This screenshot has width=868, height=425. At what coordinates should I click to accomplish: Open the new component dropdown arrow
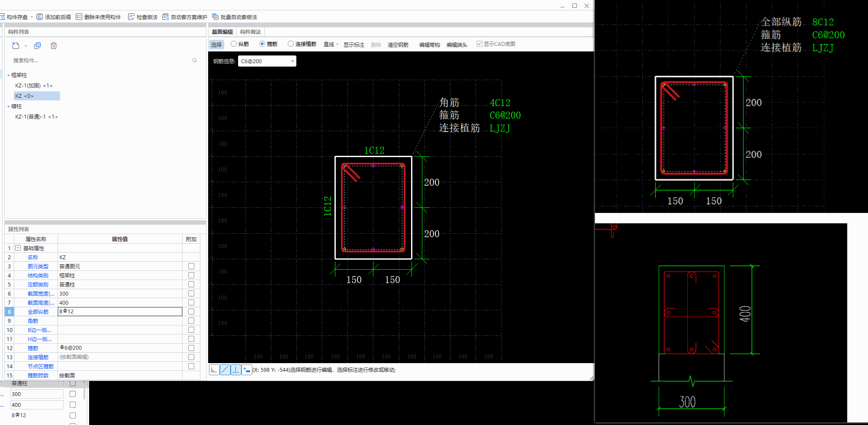[x=26, y=46]
